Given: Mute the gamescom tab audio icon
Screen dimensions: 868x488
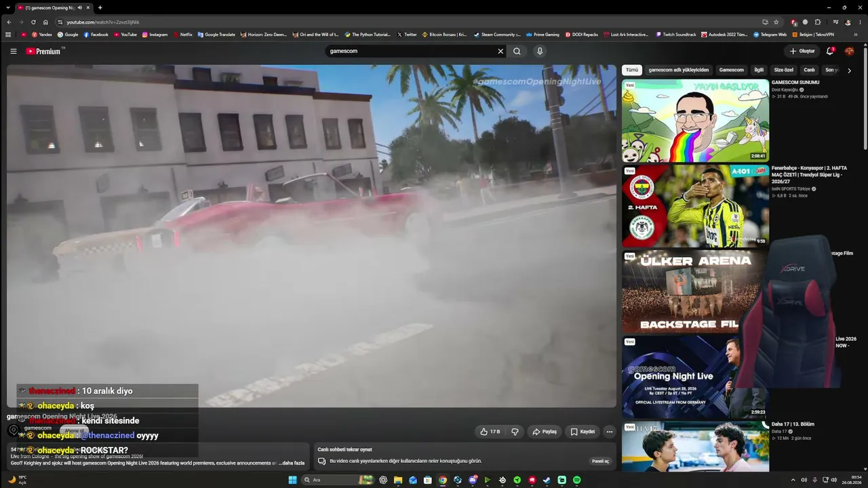Looking at the screenshot, I should 80,7.
